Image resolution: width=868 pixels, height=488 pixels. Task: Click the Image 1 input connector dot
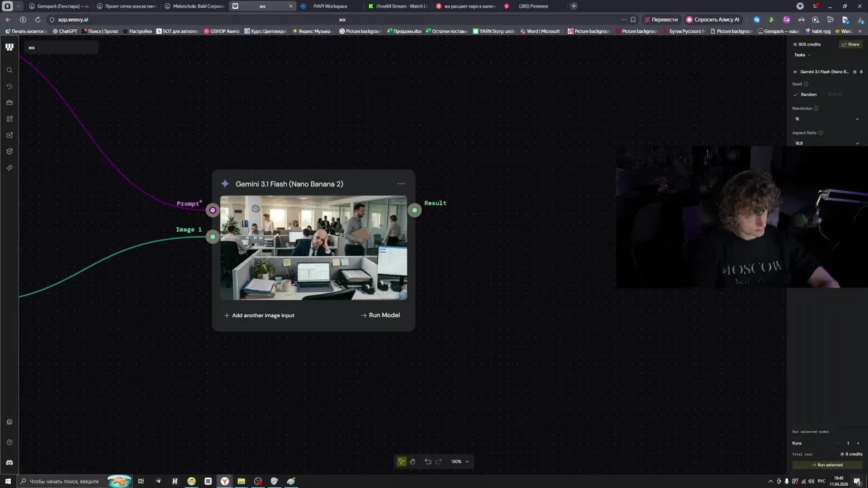pos(213,237)
